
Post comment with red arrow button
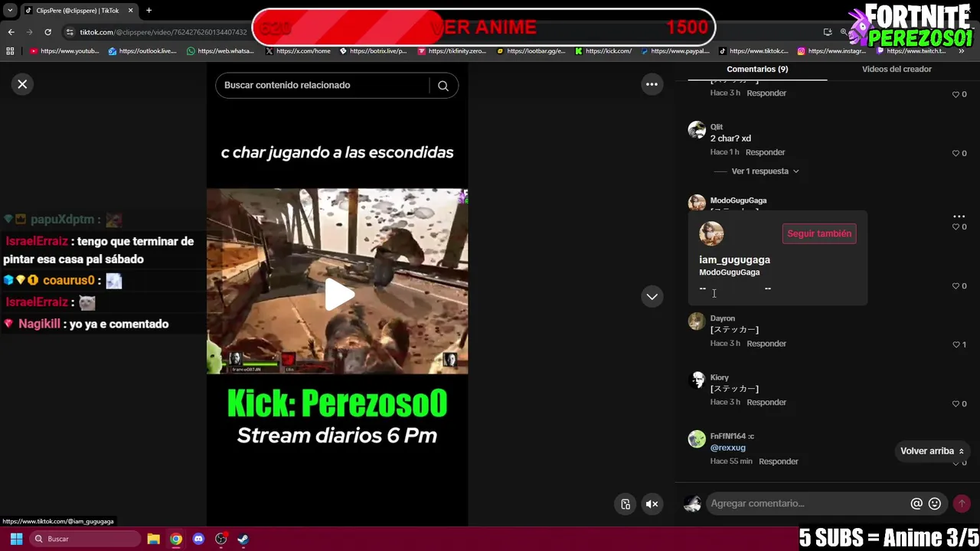coord(962,504)
